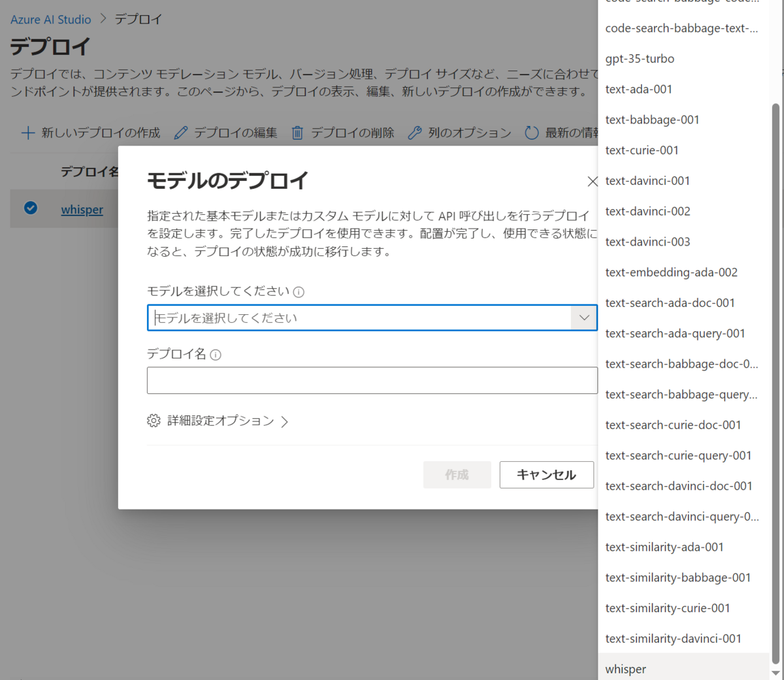
Task: Click the refresh icon in the toolbar
Action: tap(532, 133)
